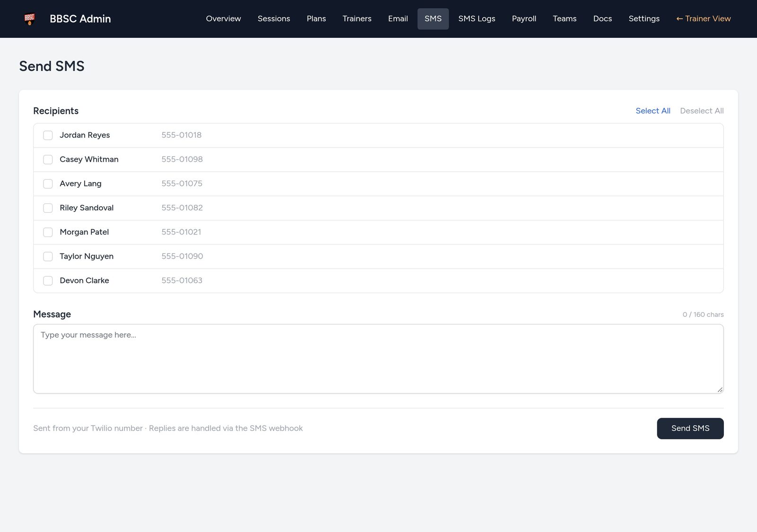Focus the message text area
757x532 pixels.
[x=378, y=359]
